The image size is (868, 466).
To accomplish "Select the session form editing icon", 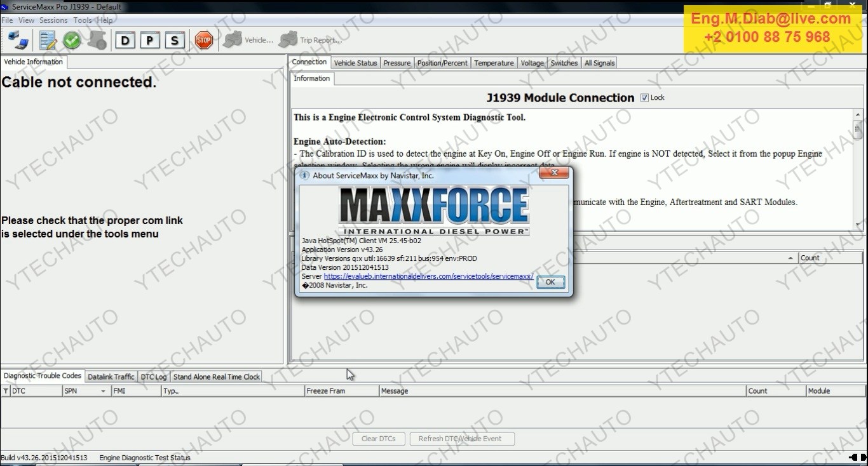I will 48,39.
